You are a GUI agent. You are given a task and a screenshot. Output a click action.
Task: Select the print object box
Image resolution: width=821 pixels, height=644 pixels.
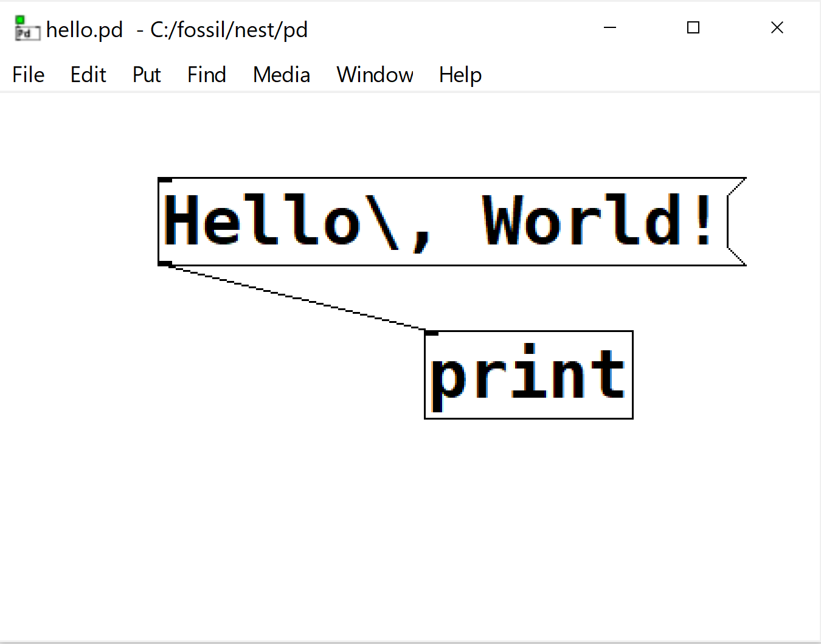(x=528, y=375)
